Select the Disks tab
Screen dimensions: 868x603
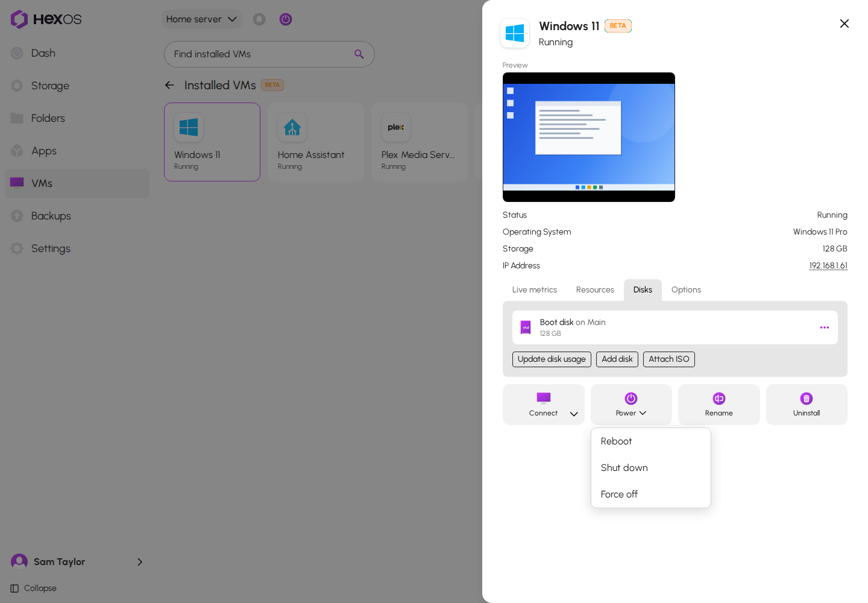pos(643,290)
